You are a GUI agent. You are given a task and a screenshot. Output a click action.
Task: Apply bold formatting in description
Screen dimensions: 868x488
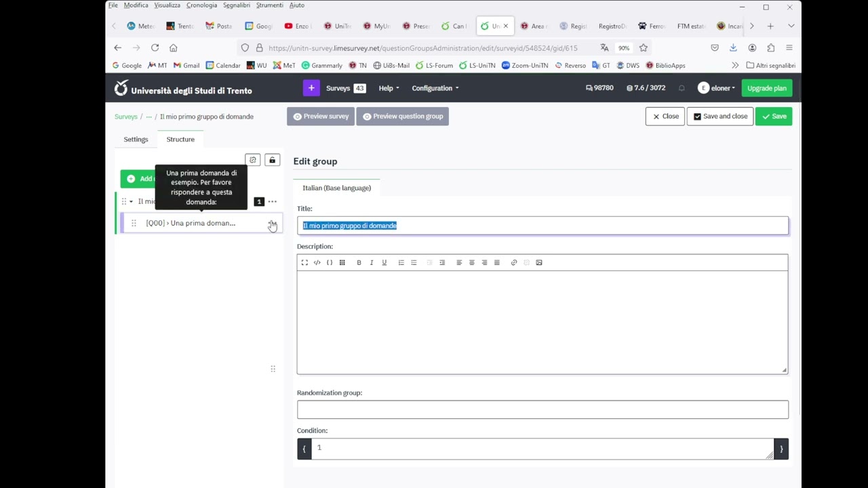tap(359, 262)
